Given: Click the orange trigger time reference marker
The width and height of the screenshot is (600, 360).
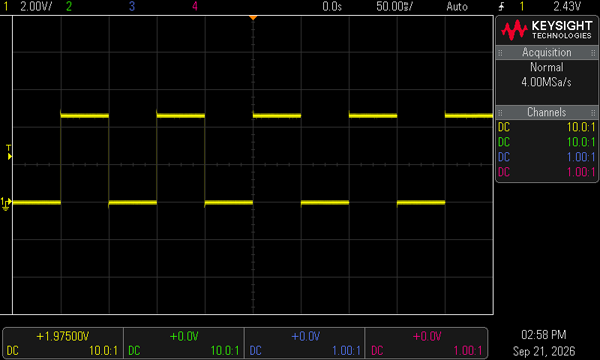Looking at the screenshot, I should click(253, 18).
